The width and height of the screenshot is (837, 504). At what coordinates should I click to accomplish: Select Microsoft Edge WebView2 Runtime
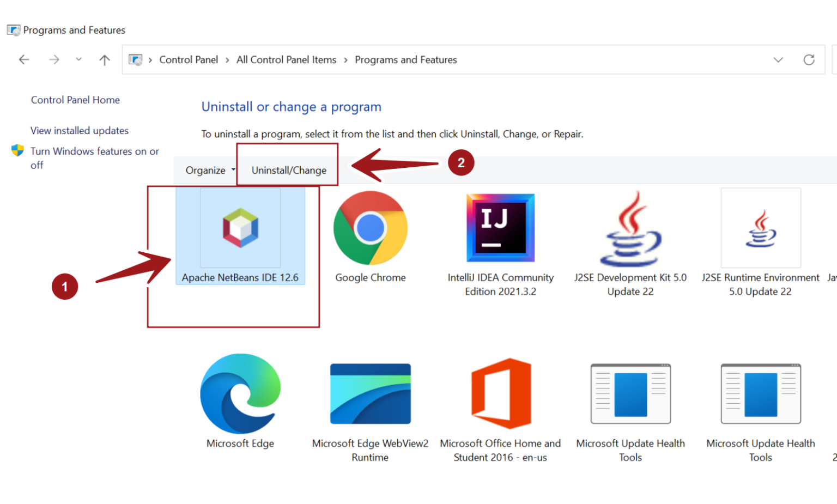tap(370, 393)
